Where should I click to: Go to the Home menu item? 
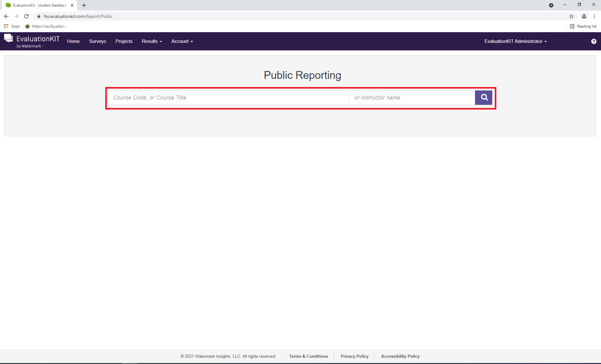tap(73, 41)
